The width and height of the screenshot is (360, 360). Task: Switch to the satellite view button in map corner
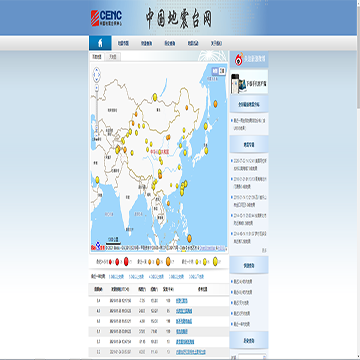point(222,71)
